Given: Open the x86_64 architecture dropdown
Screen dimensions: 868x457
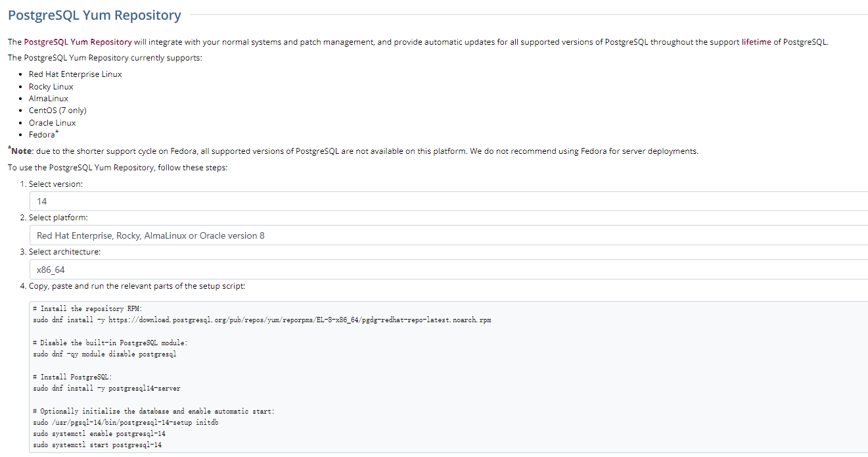Looking at the screenshot, I should pyautogui.click(x=449, y=270).
